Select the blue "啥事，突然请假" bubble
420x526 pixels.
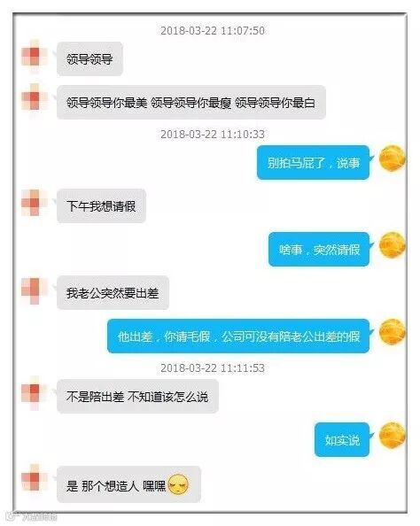tap(319, 249)
